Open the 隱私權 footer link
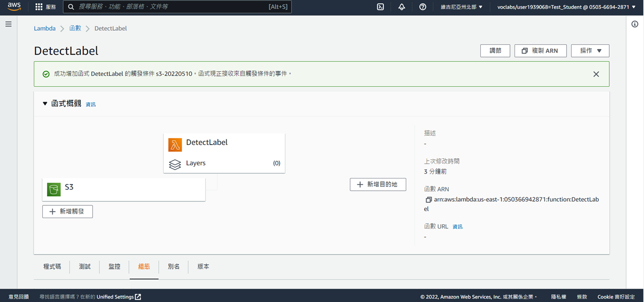The height and width of the screenshot is (302, 644). [559, 297]
